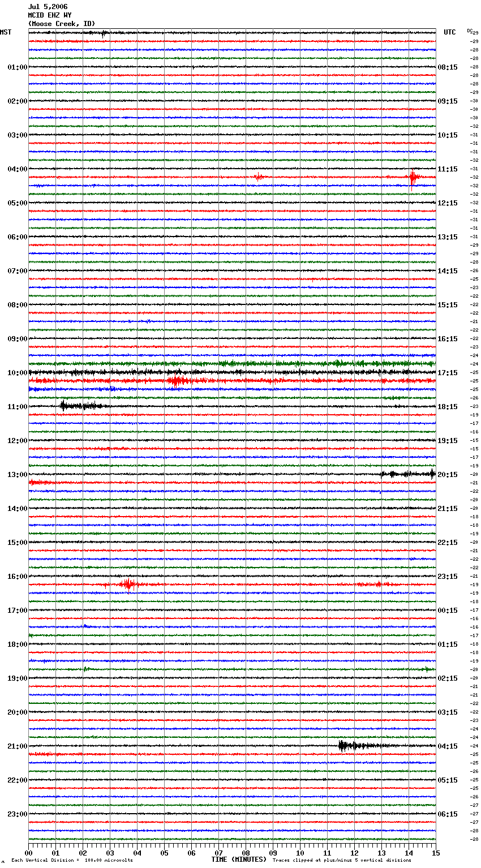Click minute tick '00' on the bottom axis
This screenshot has height=868, width=481.
click(28, 853)
